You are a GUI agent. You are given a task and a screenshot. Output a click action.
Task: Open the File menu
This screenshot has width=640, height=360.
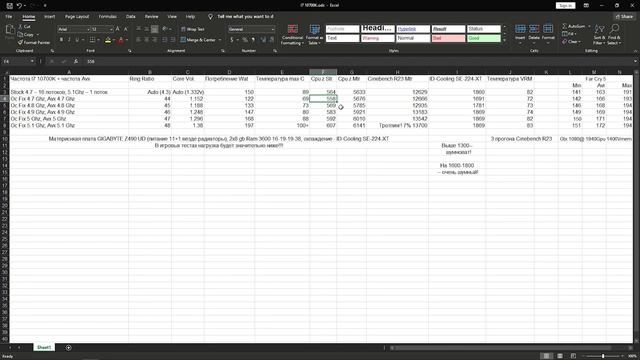pyautogui.click(x=9, y=17)
